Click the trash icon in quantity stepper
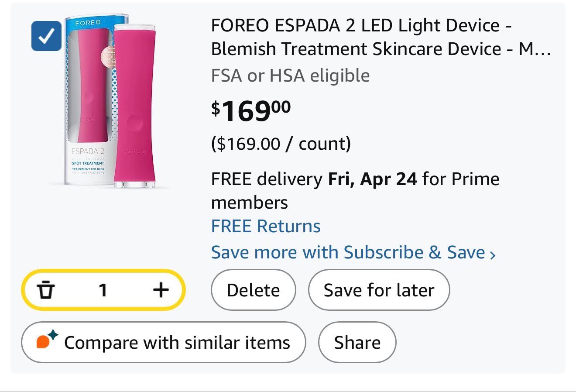 (x=45, y=290)
